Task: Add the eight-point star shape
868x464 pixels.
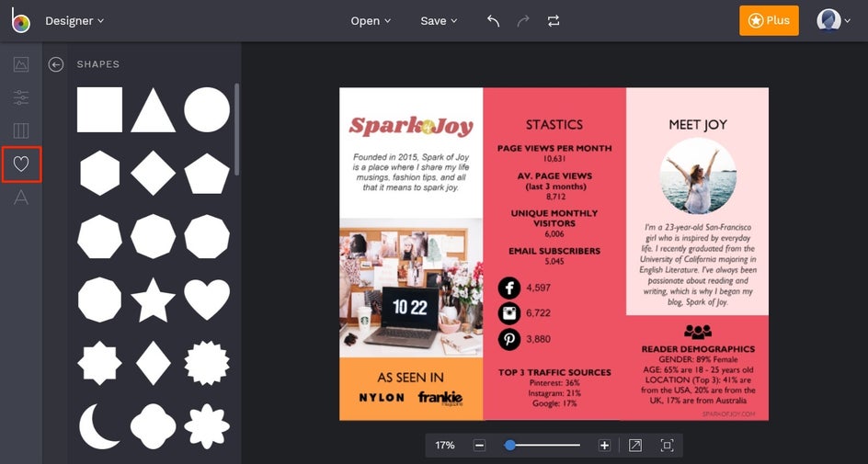Action: [x=99, y=363]
